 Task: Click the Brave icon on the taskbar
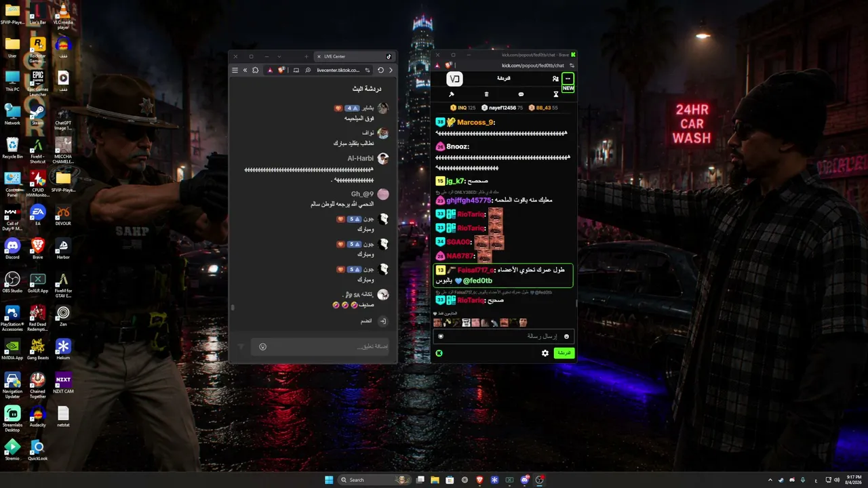coord(479,480)
